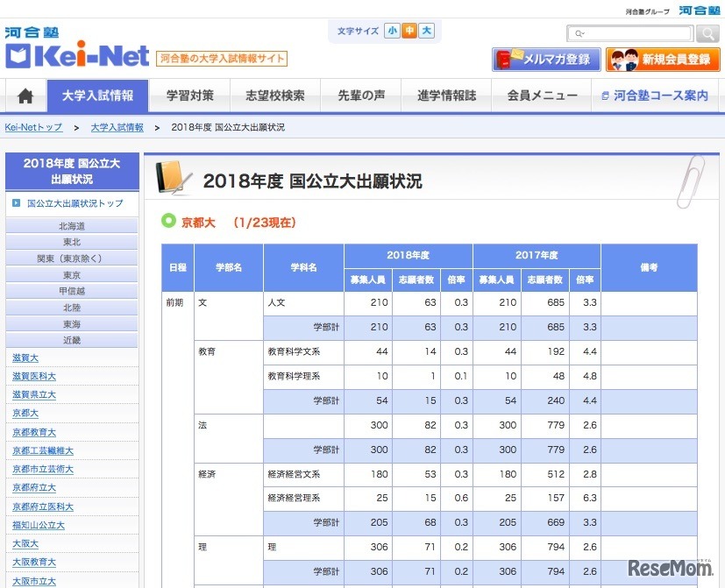This screenshot has width=725, height=588.
Task: Click the home icon in the navigation bar
Action: tap(24, 96)
